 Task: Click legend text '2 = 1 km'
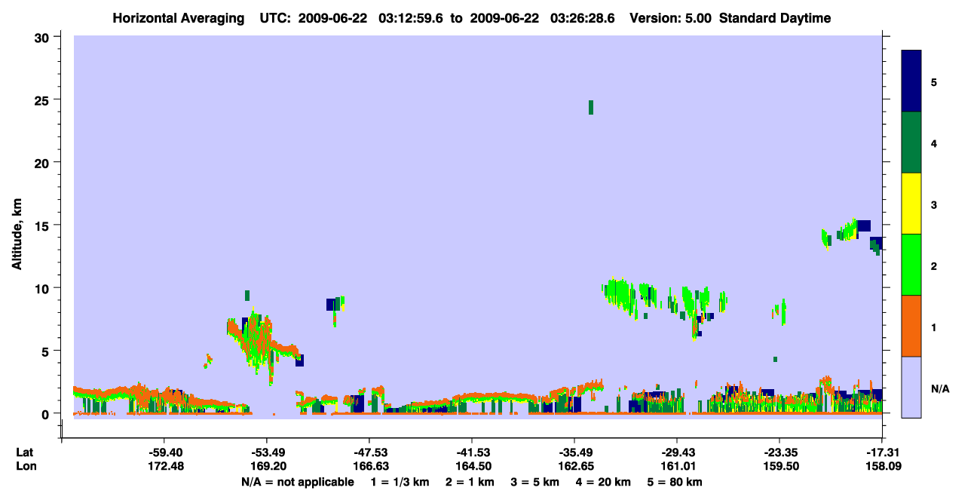(470, 482)
